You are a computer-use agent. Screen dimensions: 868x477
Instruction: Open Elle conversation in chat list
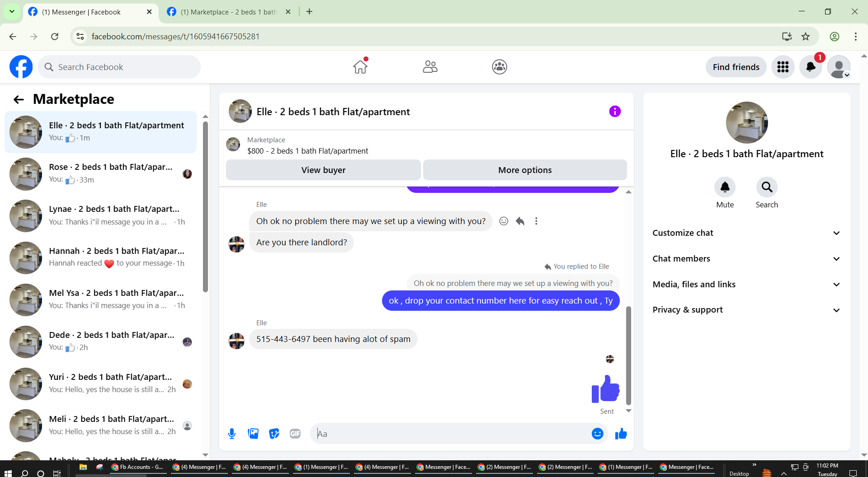(100, 132)
